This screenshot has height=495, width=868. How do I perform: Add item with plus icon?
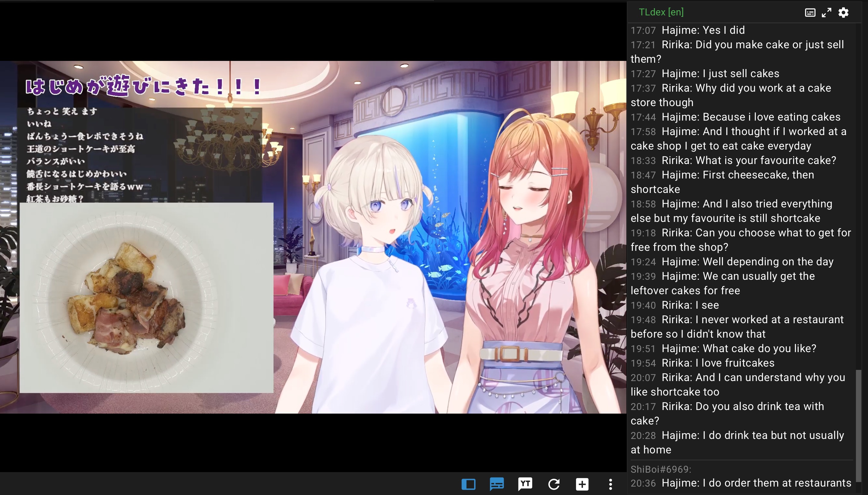click(582, 484)
